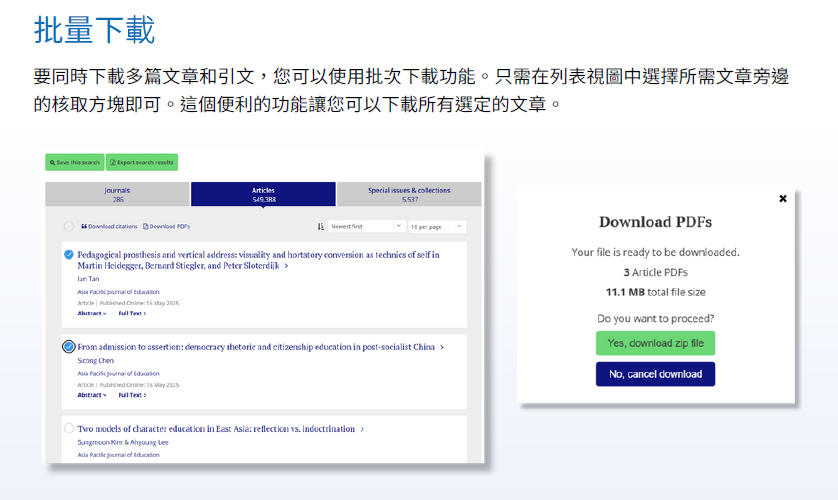Click Download citations link

point(109,226)
